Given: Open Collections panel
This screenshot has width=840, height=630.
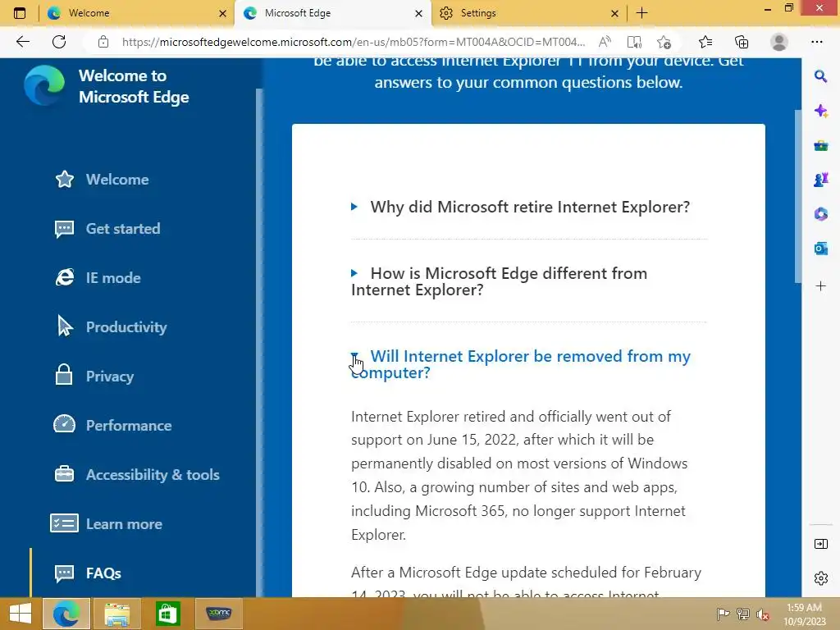Looking at the screenshot, I should coord(742,42).
